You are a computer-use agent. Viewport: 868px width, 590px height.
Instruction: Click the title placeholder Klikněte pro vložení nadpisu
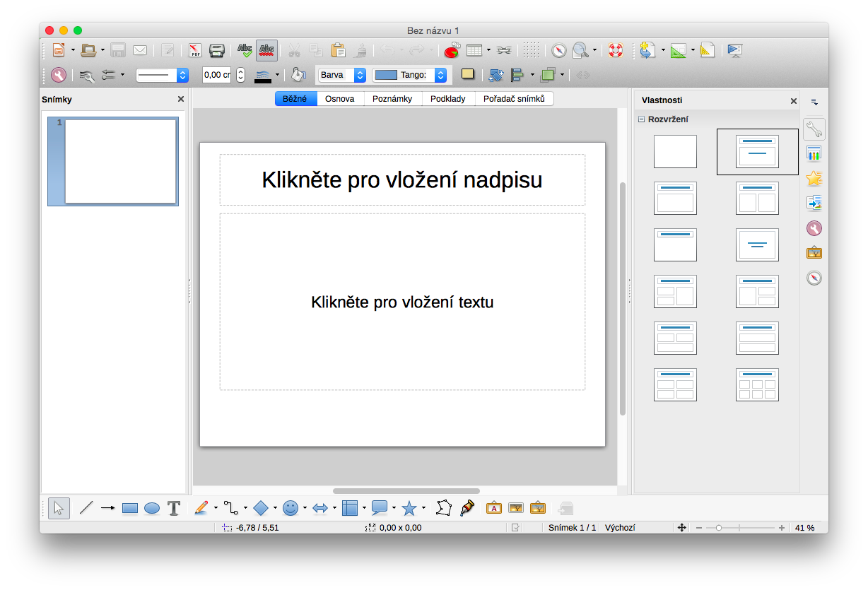[x=401, y=180]
